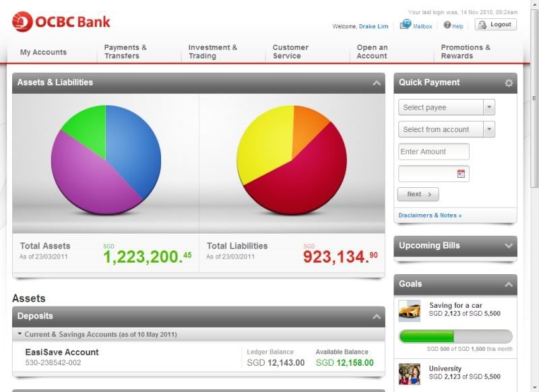
Task: Click the yellow car goal thumbnail
Action: (410, 311)
